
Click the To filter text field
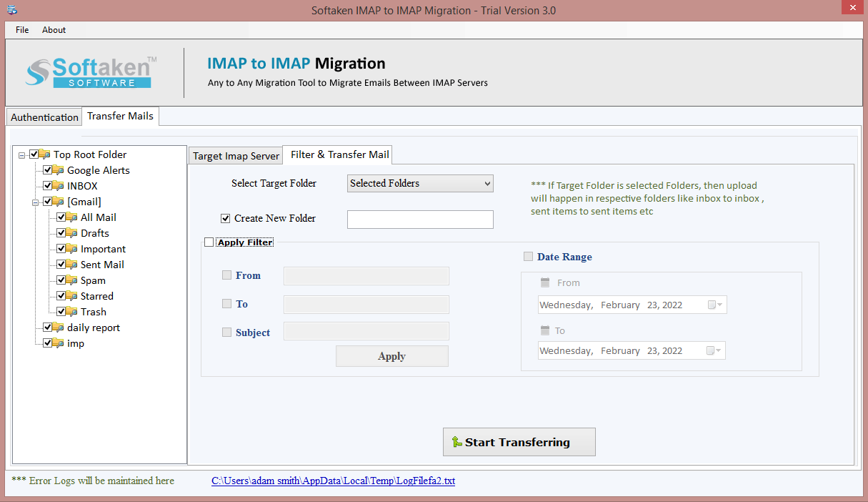click(x=366, y=305)
